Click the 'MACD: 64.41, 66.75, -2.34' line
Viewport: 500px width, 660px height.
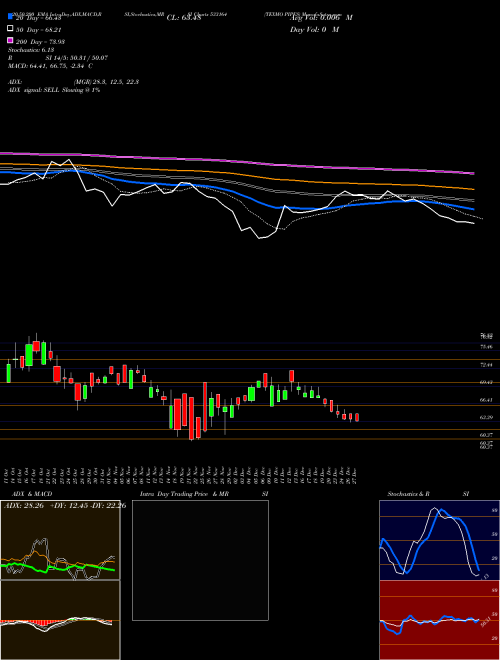tap(47, 66)
